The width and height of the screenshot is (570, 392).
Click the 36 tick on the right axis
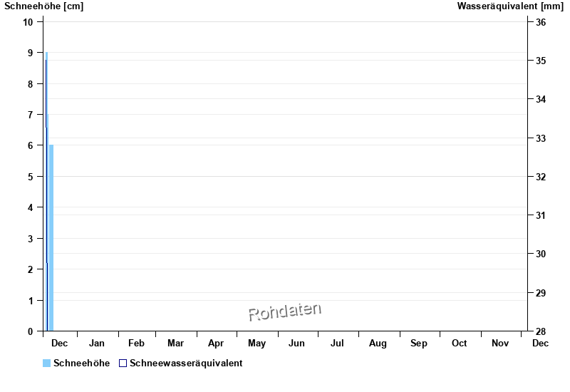point(541,22)
